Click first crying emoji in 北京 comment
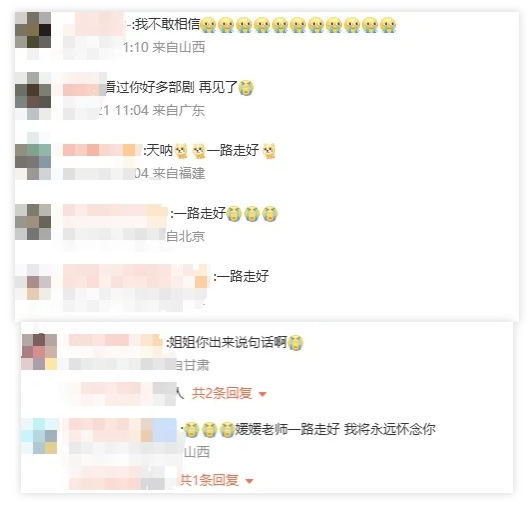Viewport: 531px width, 510px height. click(x=234, y=214)
